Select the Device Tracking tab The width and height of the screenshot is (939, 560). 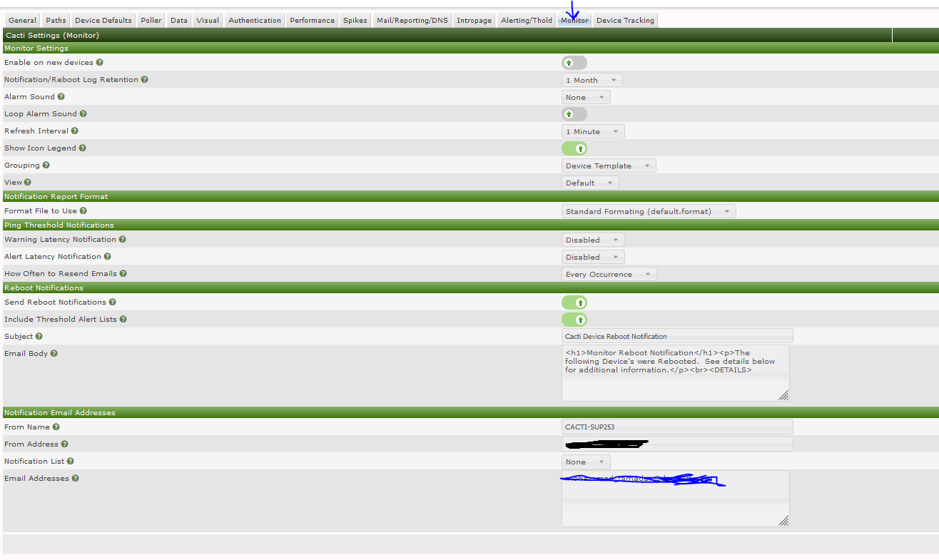625,21
